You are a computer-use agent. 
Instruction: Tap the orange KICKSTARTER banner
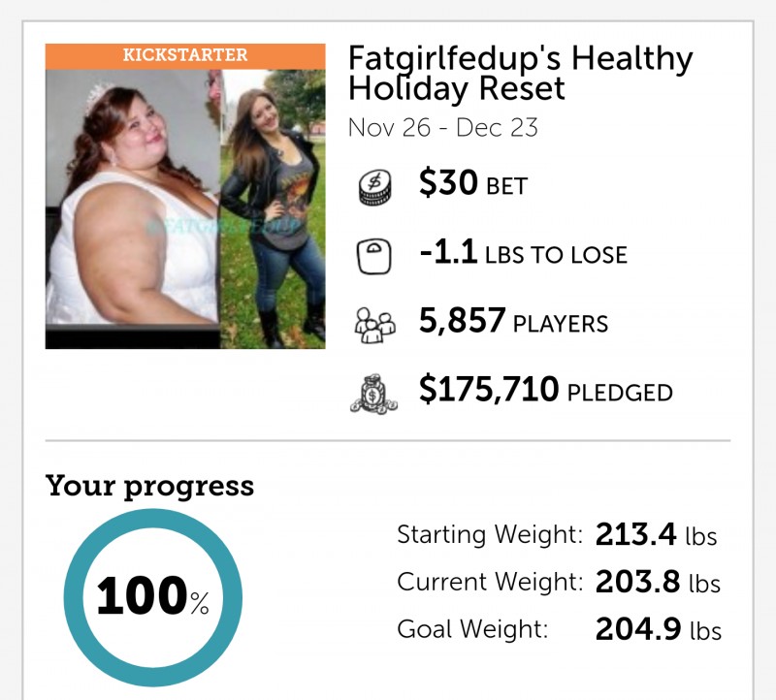[x=185, y=55]
